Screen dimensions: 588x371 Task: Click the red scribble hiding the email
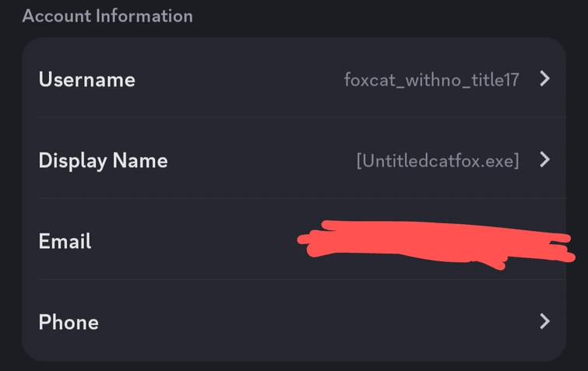tap(436, 243)
